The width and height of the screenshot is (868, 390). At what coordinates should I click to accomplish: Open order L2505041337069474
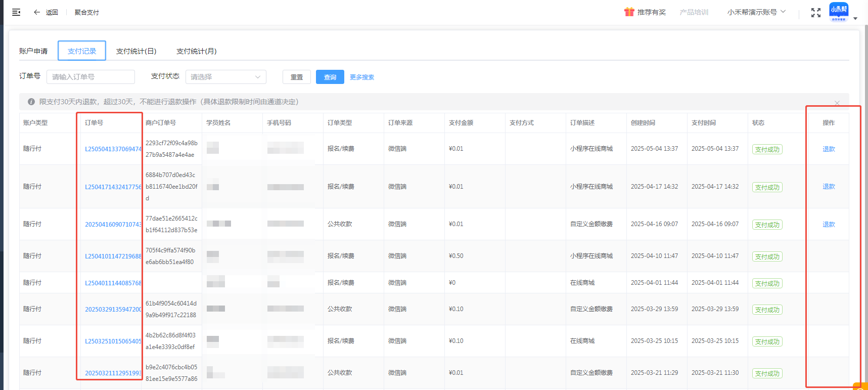pyautogui.click(x=113, y=149)
